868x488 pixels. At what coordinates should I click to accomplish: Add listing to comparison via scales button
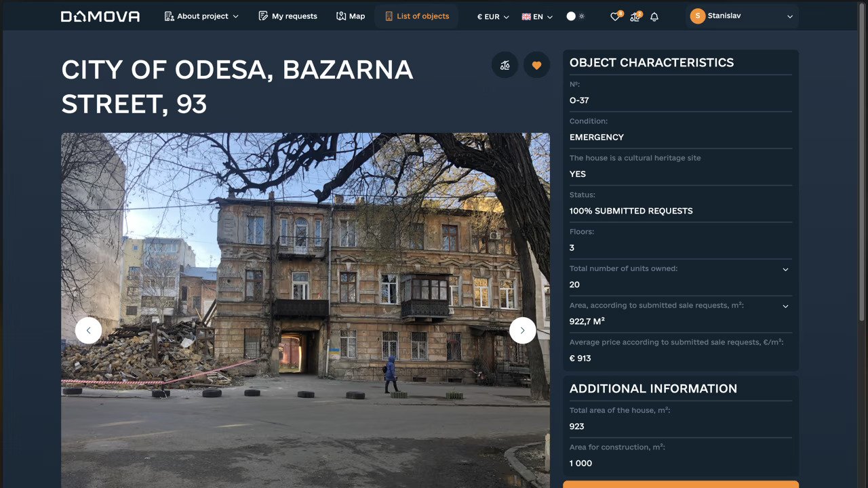[505, 64]
